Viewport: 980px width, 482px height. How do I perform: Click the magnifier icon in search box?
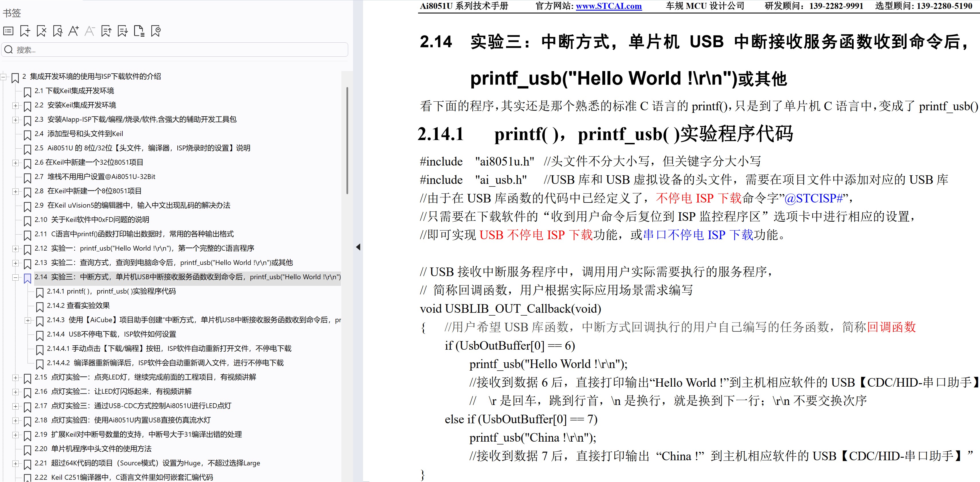point(9,50)
